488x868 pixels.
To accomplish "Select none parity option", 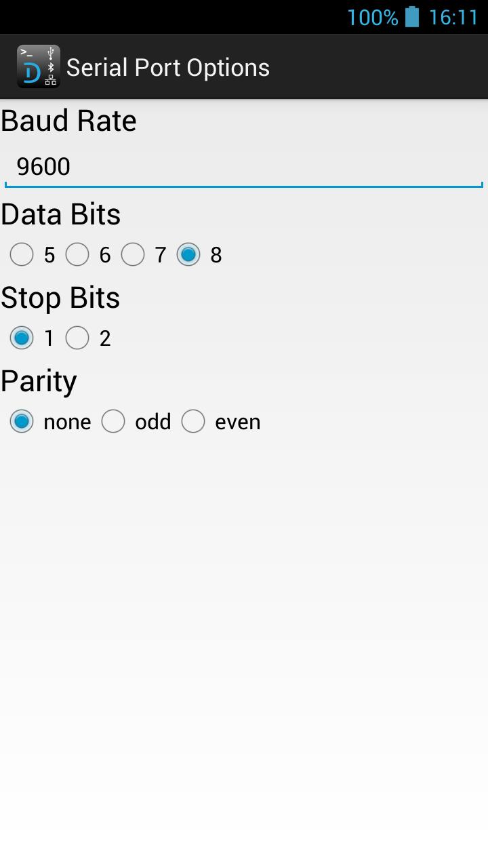I will tap(22, 421).
